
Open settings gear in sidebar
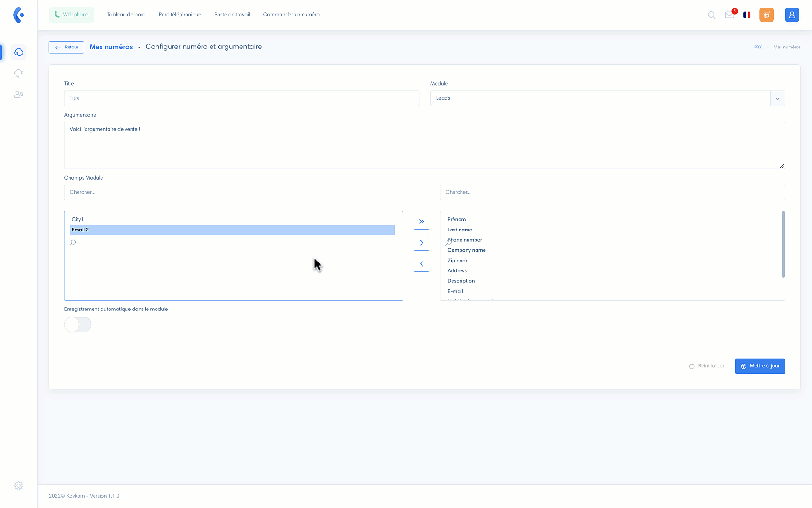(x=19, y=486)
